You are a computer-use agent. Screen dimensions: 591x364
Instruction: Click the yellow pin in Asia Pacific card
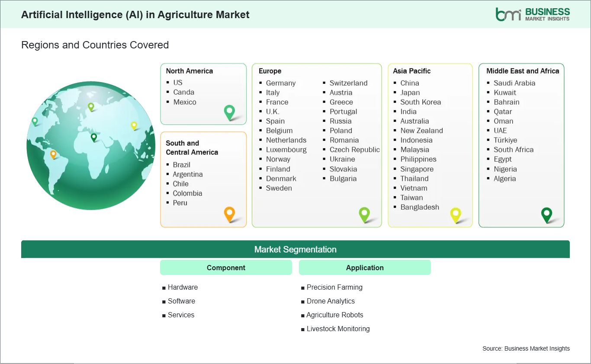click(x=456, y=214)
